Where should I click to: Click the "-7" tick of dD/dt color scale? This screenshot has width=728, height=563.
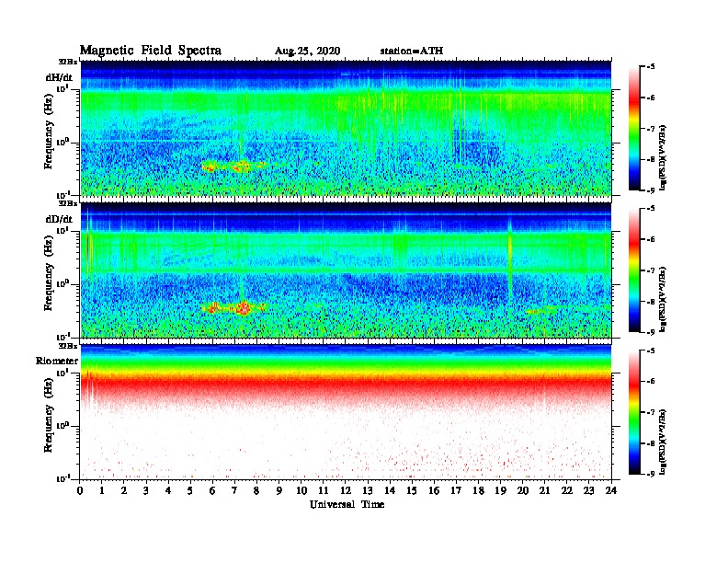tap(651, 270)
